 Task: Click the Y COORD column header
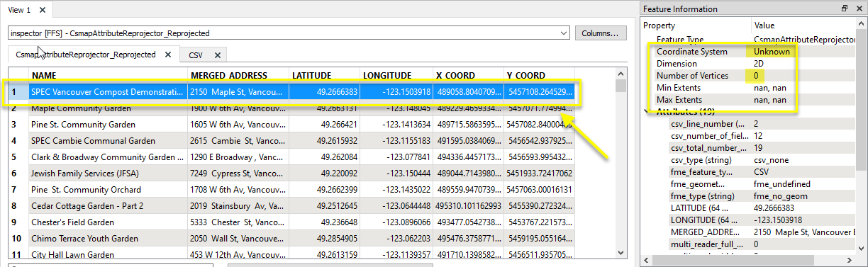point(538,75)
